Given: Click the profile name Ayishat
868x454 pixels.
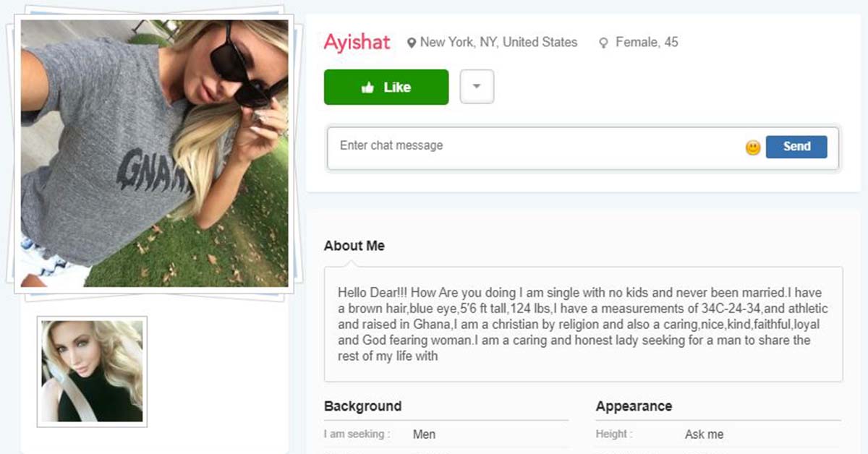Looking at the screenshot, I should point(356,42).
